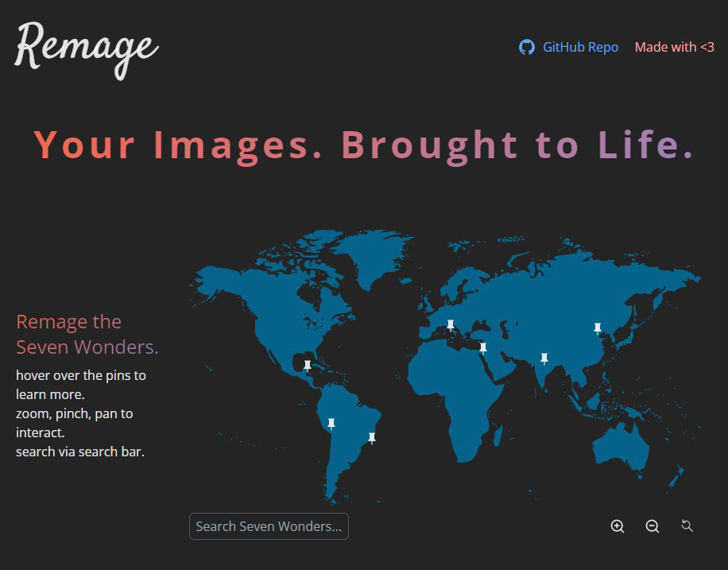The image size is (728, 570).
Task: Focus the Search Seven Wonders field
Action: pos(269,526)
